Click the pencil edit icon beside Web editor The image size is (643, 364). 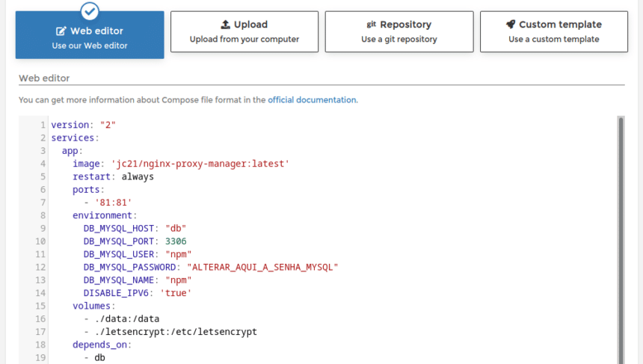point(61,31)
